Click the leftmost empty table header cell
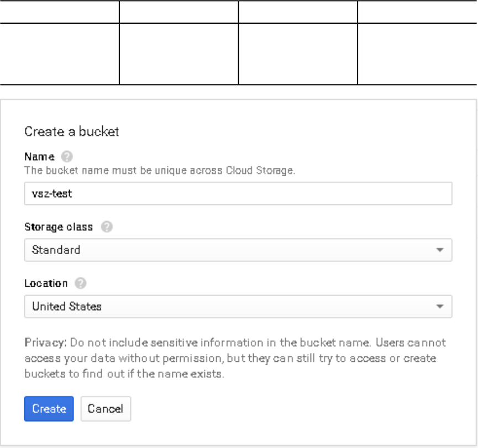 point(60,11)
